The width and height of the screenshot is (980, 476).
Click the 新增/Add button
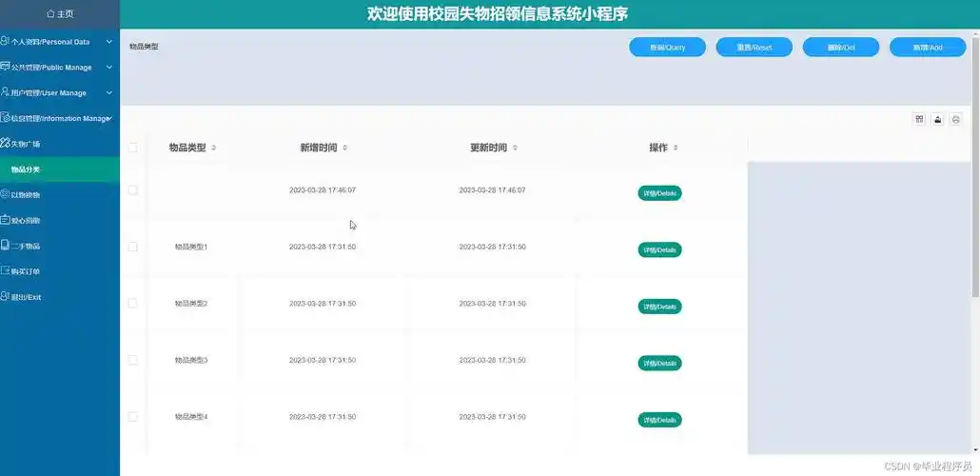(928, 47)
